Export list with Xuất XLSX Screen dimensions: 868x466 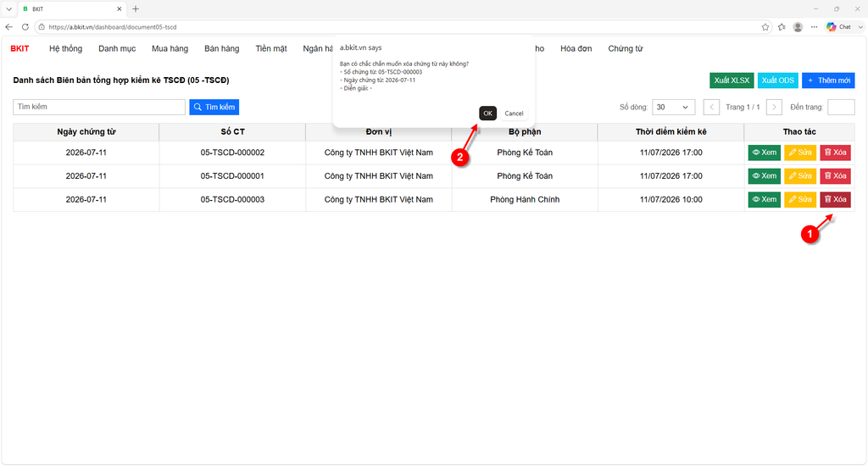(x=732, y=80)
